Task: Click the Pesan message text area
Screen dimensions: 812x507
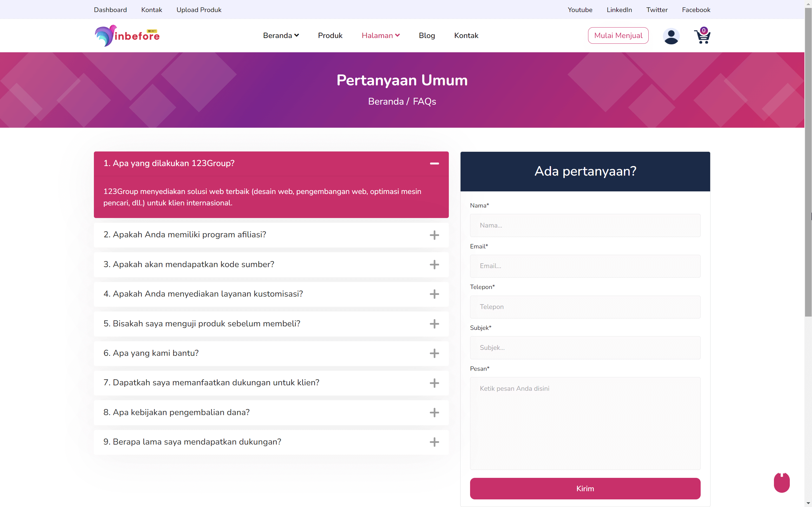Action: point(585,422)
